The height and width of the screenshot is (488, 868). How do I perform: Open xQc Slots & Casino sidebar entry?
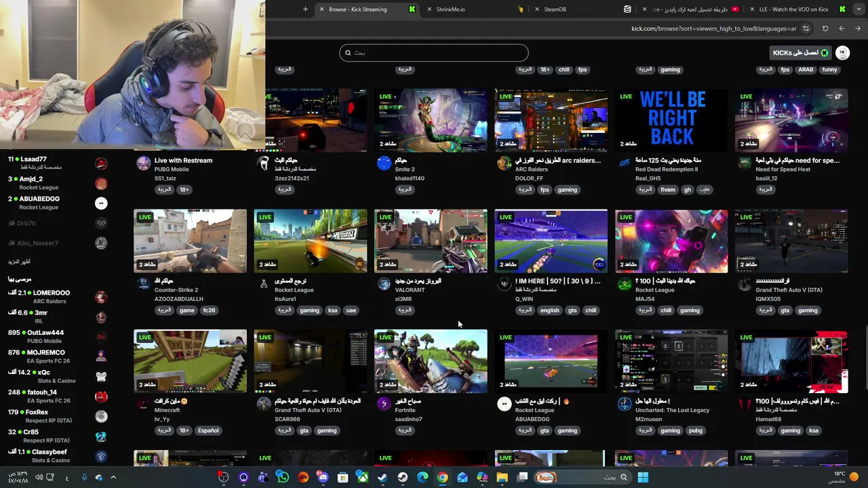pos(58,376)
